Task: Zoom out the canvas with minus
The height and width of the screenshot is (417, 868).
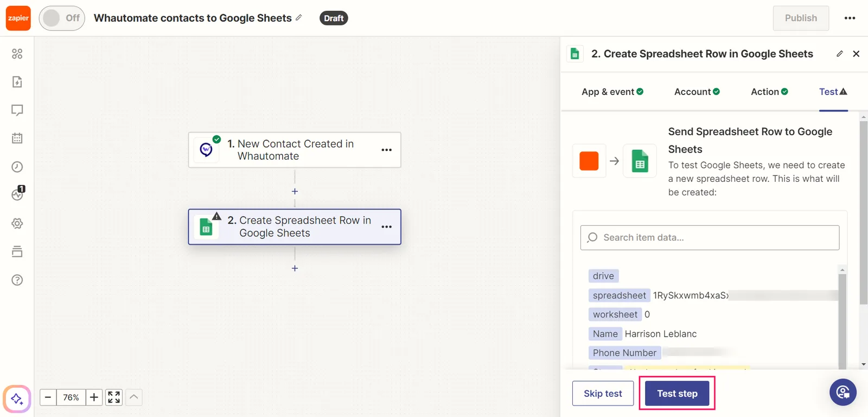Action: pos(48,397)
